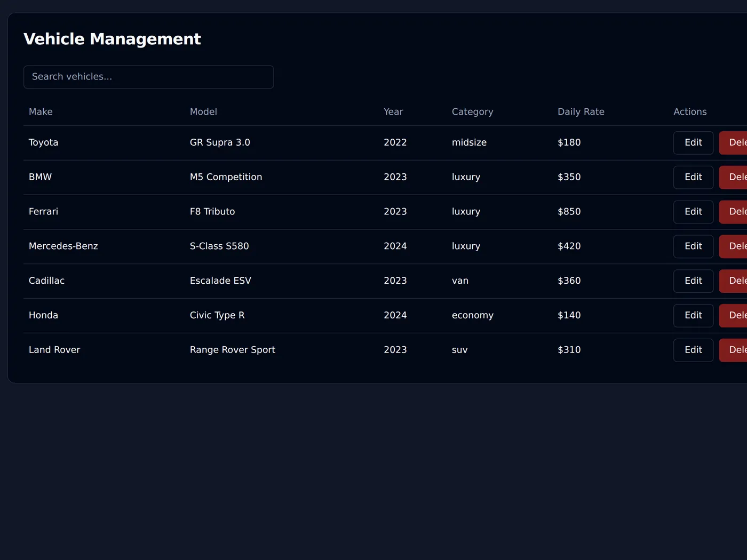
Task: Click the Escalade ESV model cell
Action: click(220, 281)
